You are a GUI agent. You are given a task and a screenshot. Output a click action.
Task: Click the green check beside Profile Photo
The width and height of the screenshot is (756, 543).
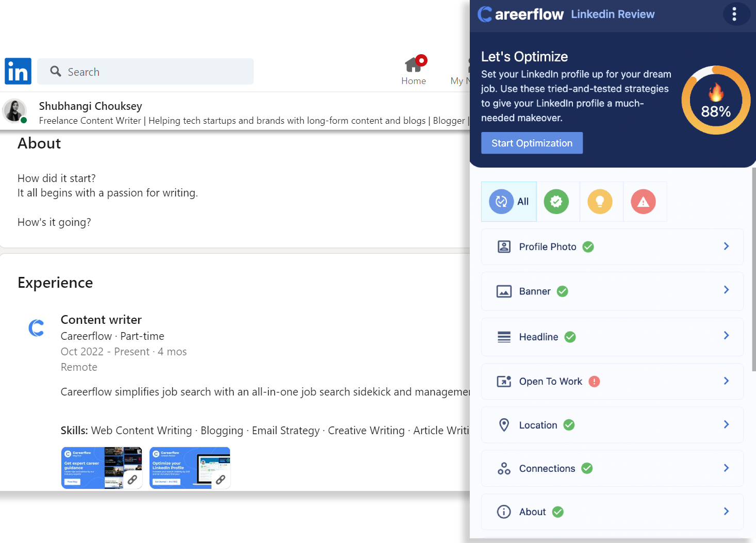tap(588, 247)
